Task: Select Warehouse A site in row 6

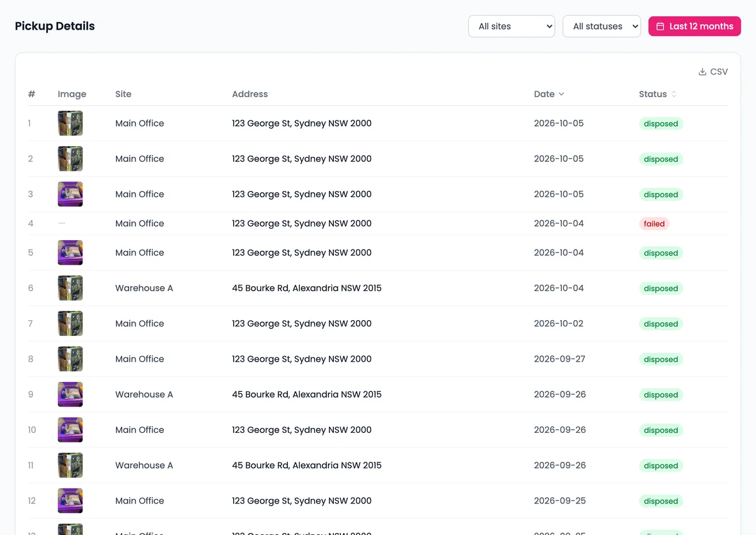Action: pos(144,288)
